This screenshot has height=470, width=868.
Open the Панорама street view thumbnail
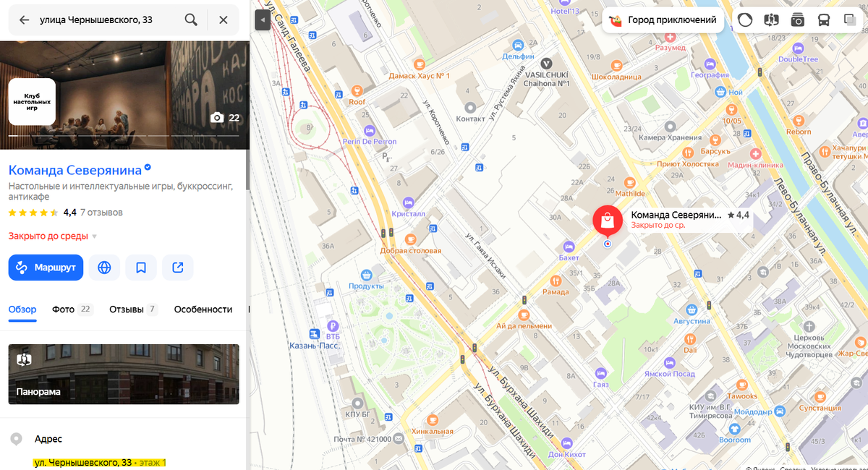point(124,374)
